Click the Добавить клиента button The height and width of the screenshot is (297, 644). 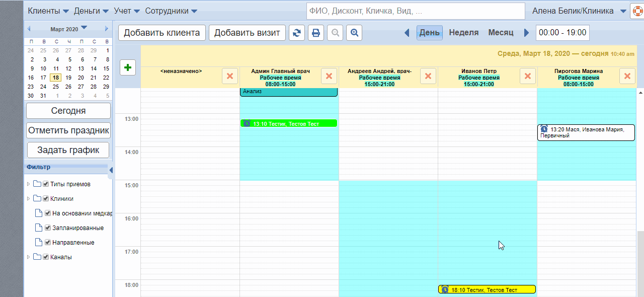(x=162, y=33)
